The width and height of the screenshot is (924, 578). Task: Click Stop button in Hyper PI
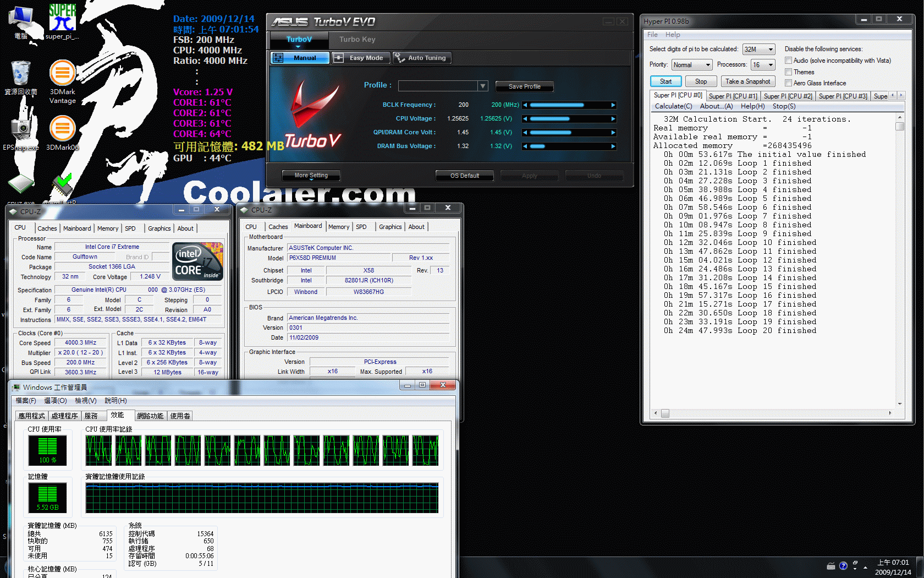701,81
